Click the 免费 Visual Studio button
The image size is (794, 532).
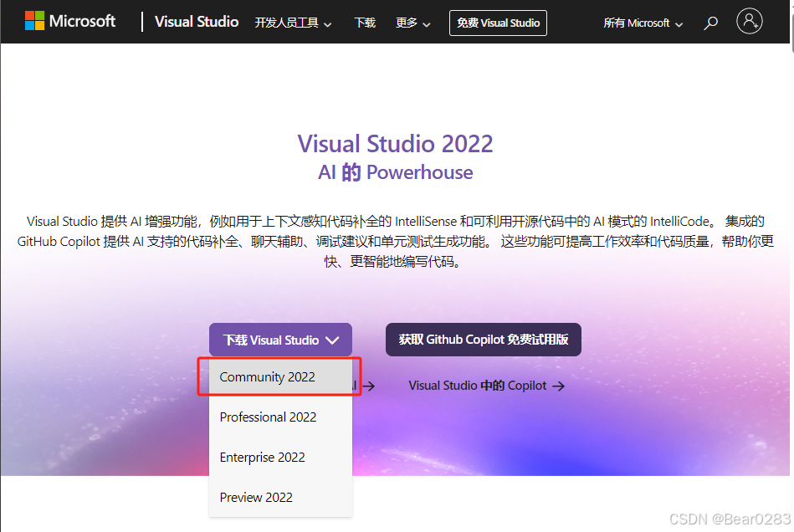[498, 23]
